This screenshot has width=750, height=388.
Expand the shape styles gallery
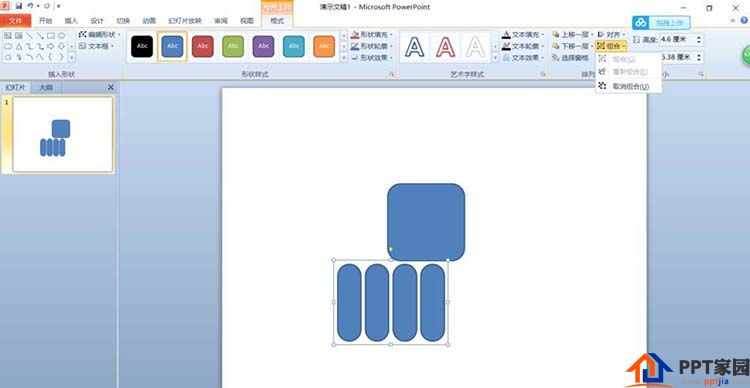pyautogui.click(x=344, y=57)
